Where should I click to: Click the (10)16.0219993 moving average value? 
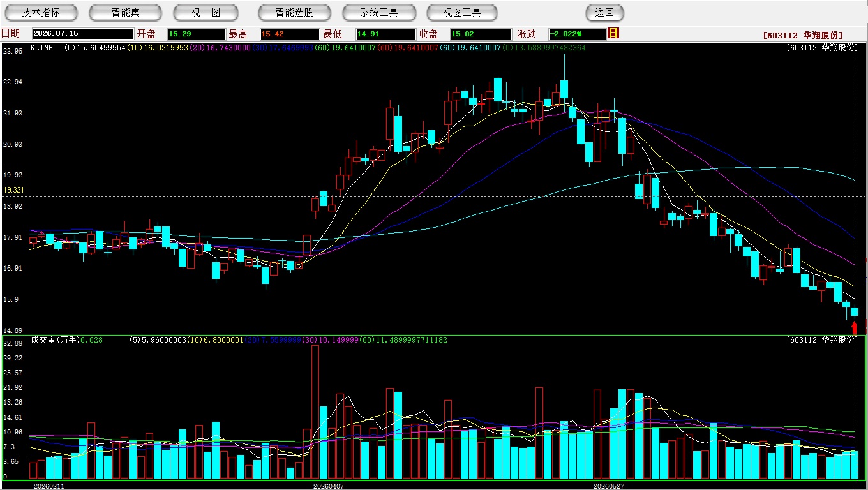coord(158,48)
